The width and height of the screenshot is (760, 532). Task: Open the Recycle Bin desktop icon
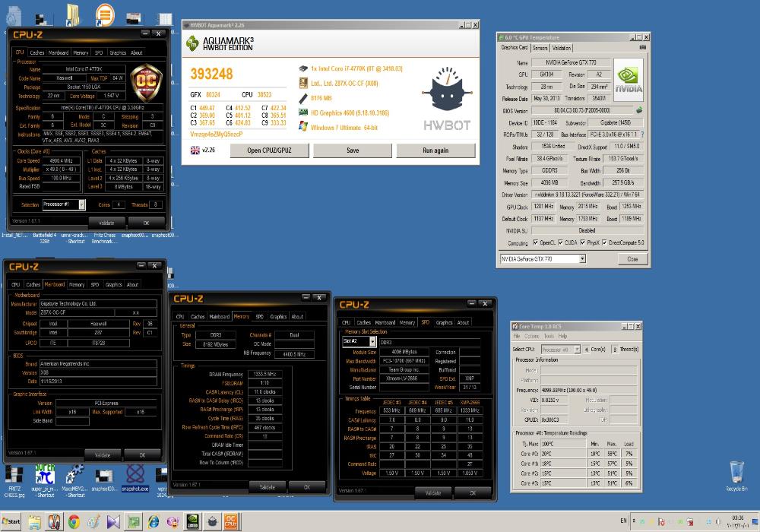[x=736, y=477]
